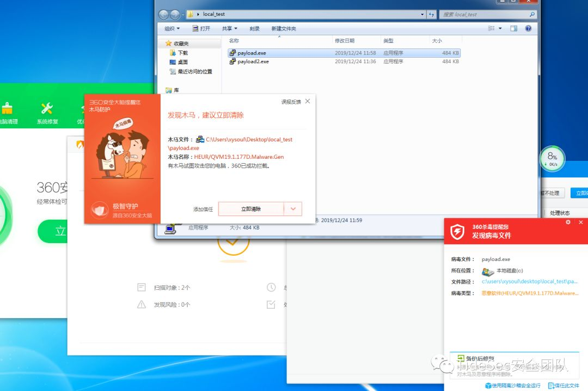Click trojan file path link C:\Users\xysoul
Screen dimensions: 588x391
(249, 139)
